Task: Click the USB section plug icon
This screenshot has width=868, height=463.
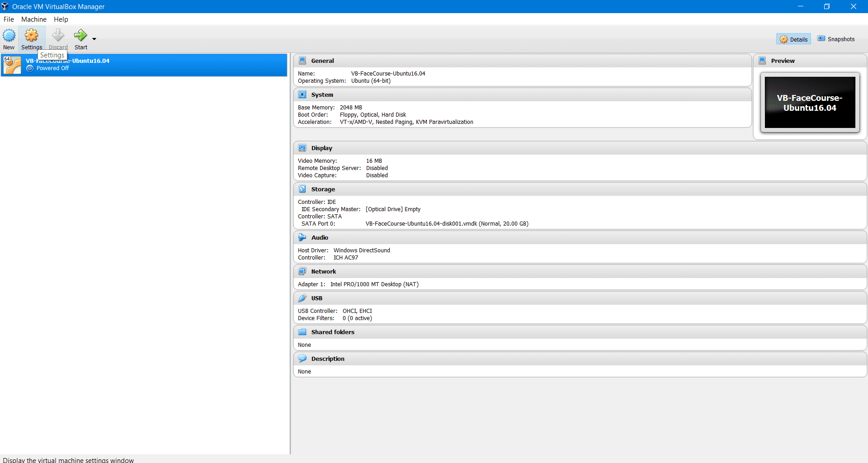Action: [302, 298]
